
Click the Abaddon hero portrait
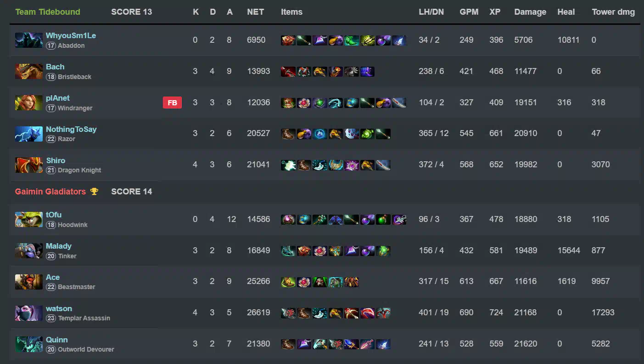tap(29, 40)
